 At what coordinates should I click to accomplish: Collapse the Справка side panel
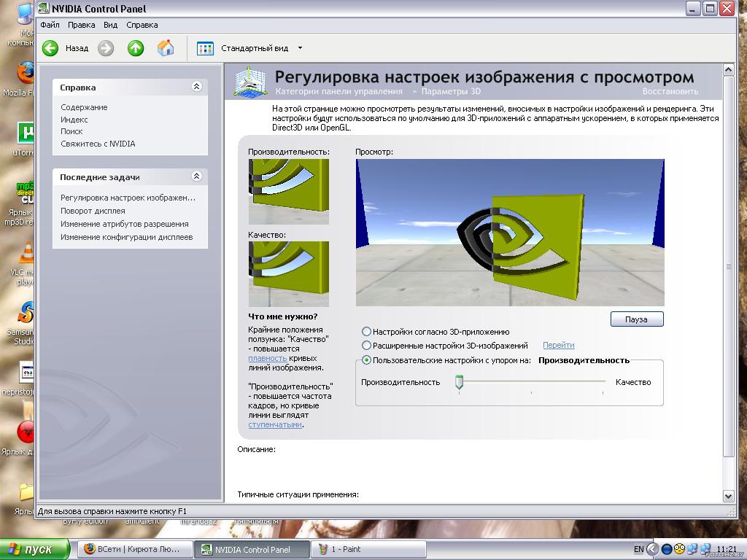click(196, 87)
